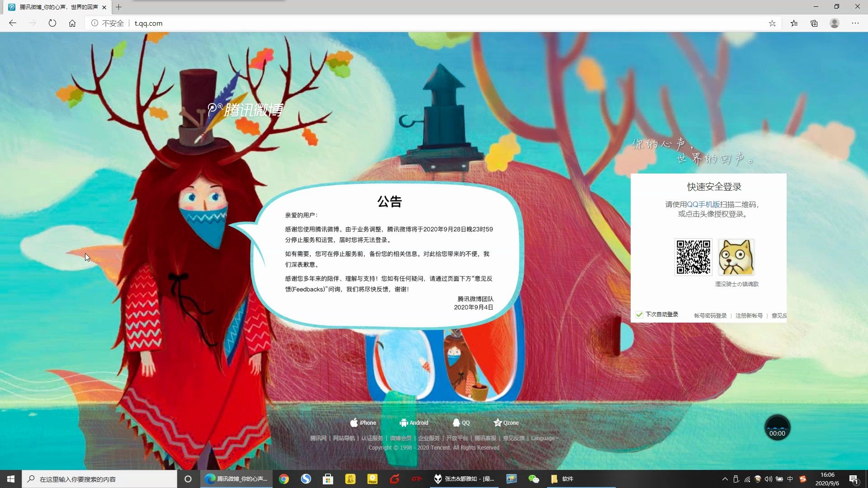Open the Windows notification center

(x=854, y=479)
